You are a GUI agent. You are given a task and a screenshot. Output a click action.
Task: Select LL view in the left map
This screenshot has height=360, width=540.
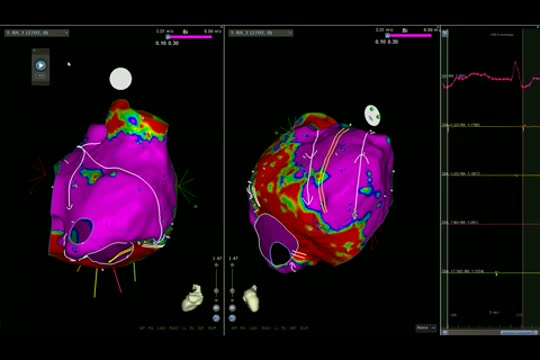[x=184, y=328]
